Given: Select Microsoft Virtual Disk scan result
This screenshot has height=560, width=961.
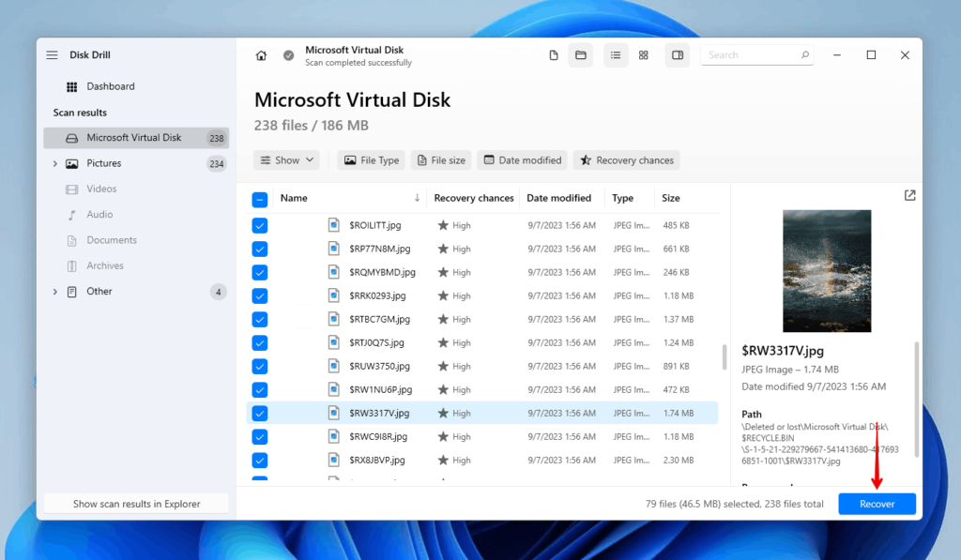Looking at the screenshot, I should click(x=136, y=138).
